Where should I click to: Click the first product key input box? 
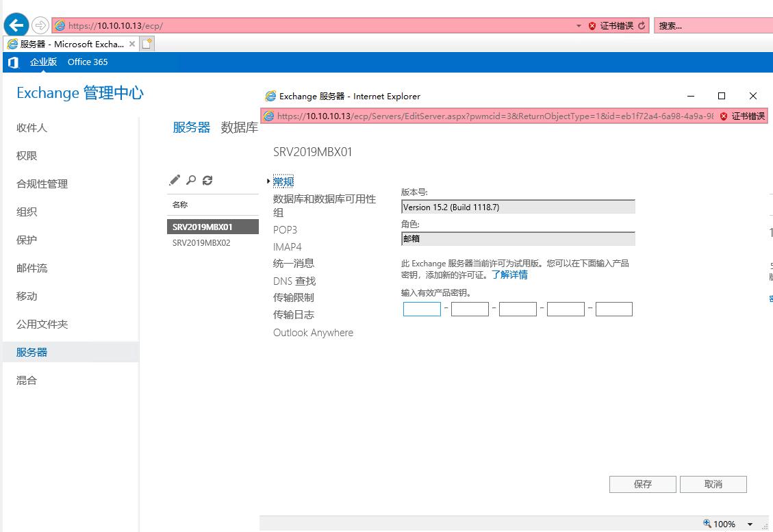point(422,309)
